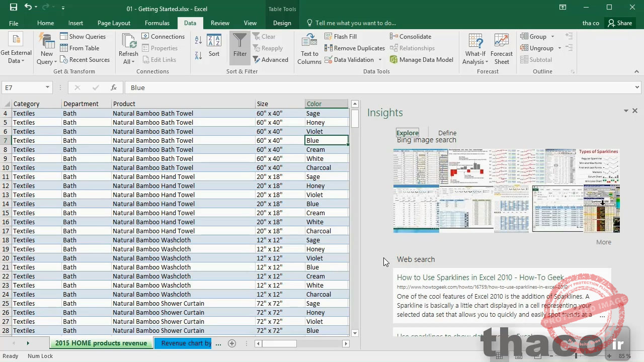This screenshot has height=362, width=644.
Task: Open the Formulas tab
Action: tap(157, 23)
